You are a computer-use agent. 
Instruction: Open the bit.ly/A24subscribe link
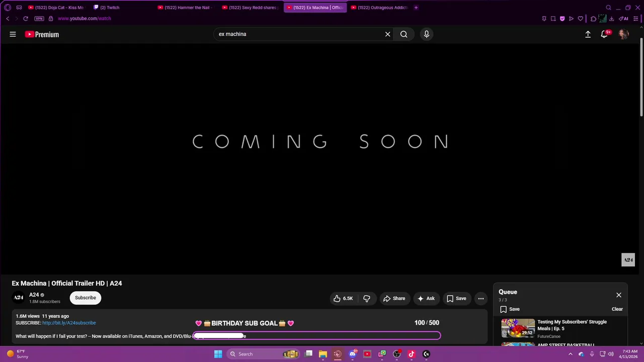tap(69, 323)
